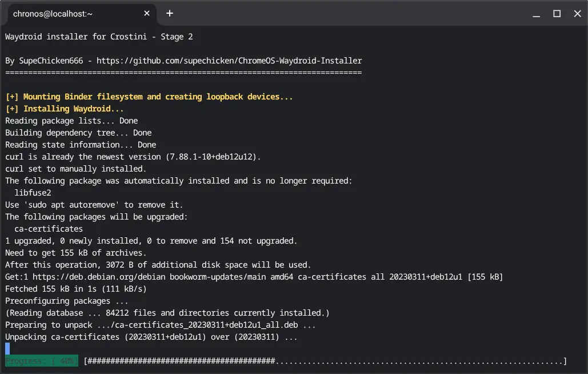588x374 pixels.
Task: Click the 'Preparing to unpack' line
Action: [161, 325]
